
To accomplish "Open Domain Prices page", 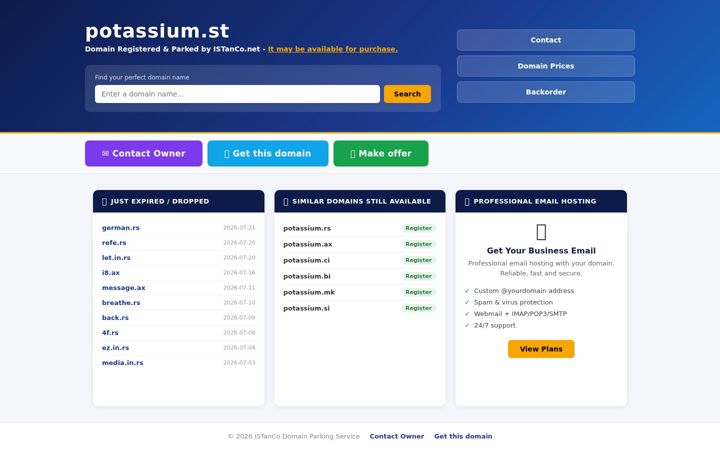I will [546, 66].
